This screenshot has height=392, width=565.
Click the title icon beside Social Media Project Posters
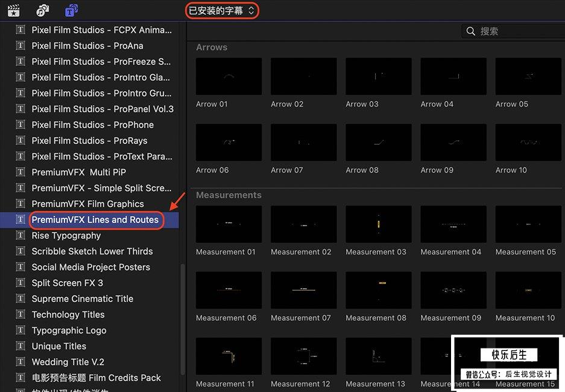[x=21, y=267]
